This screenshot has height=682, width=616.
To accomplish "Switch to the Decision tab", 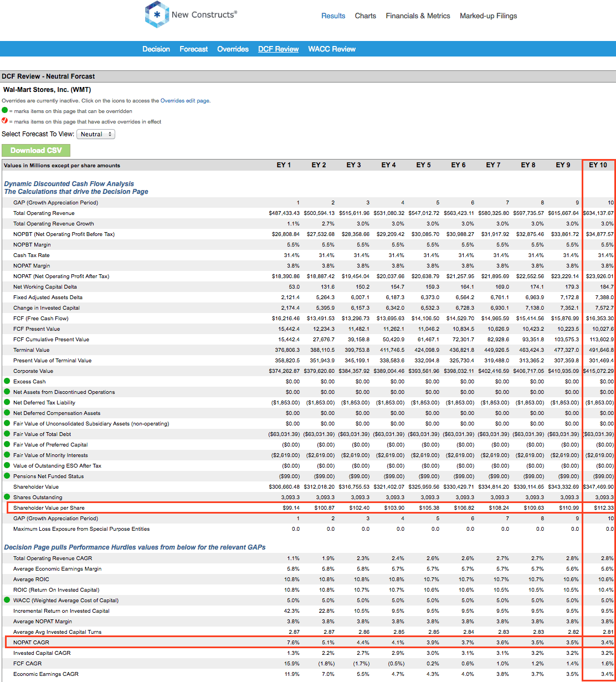I will [x=156, y=49].
